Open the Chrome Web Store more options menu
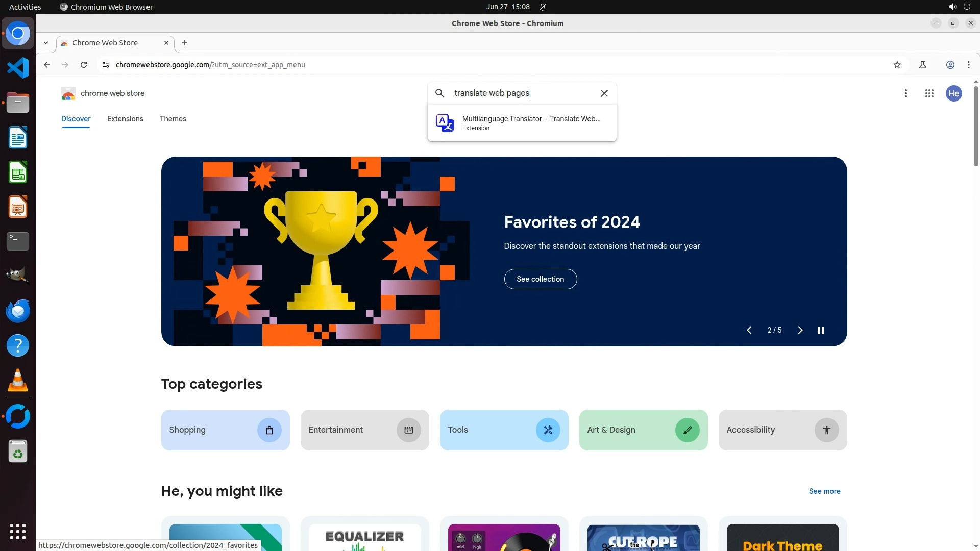This screenshot has width=980, height=551. click(x=905, y=93)
